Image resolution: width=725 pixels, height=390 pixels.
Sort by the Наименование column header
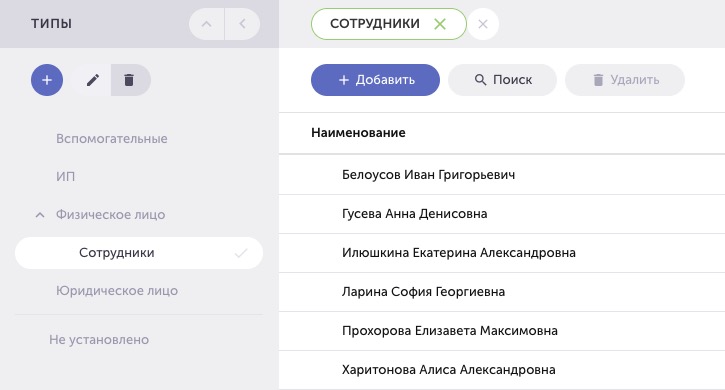coord(358,133)
